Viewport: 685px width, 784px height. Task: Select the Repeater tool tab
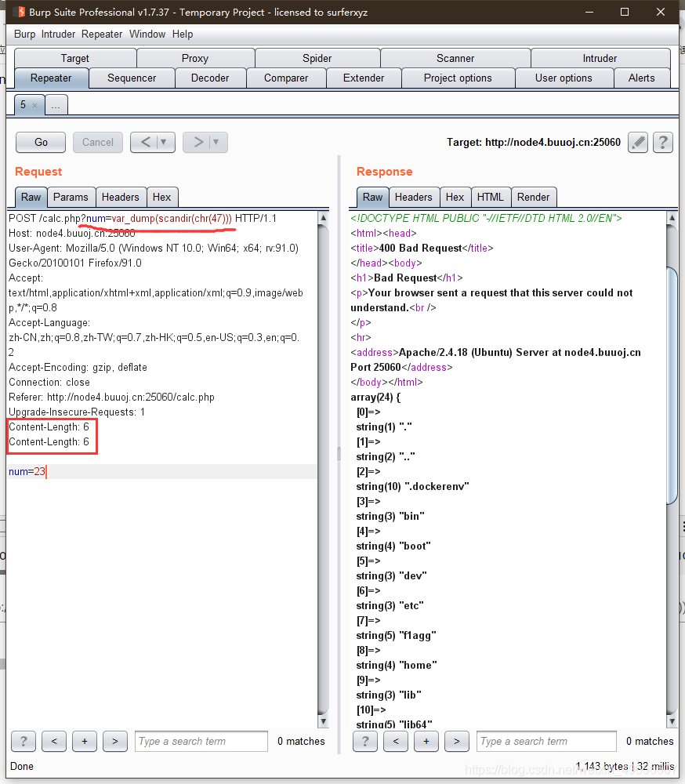pyautogui.click(x=51, y=78)
